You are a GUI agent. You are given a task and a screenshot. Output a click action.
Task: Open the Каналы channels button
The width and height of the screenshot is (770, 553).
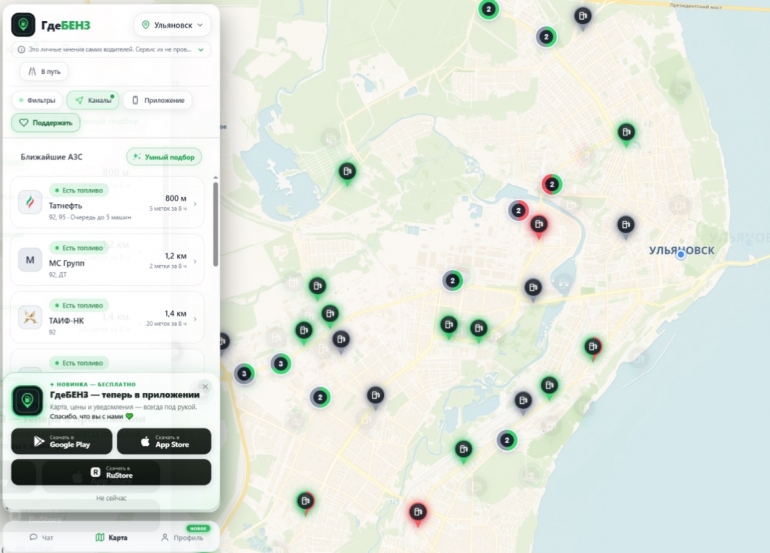93,100
